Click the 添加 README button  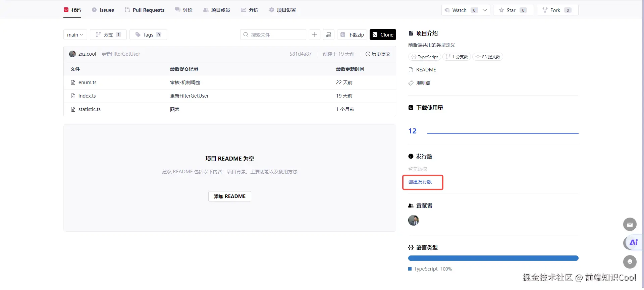[x=230, y=196]
